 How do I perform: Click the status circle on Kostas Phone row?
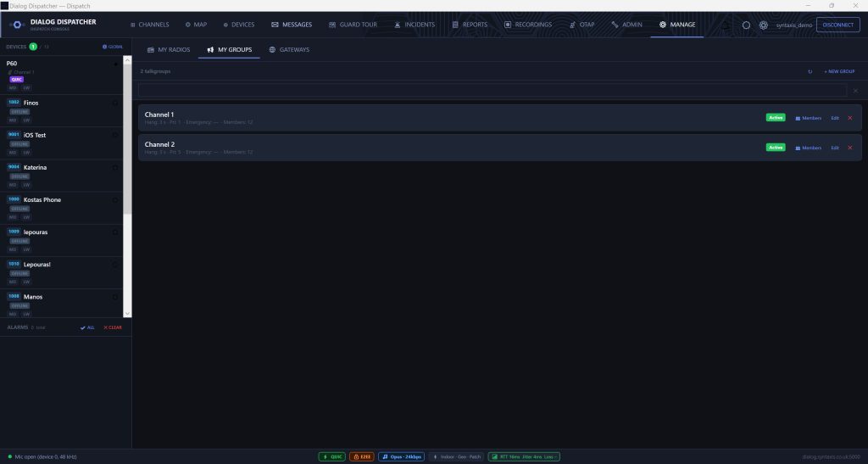115,200
